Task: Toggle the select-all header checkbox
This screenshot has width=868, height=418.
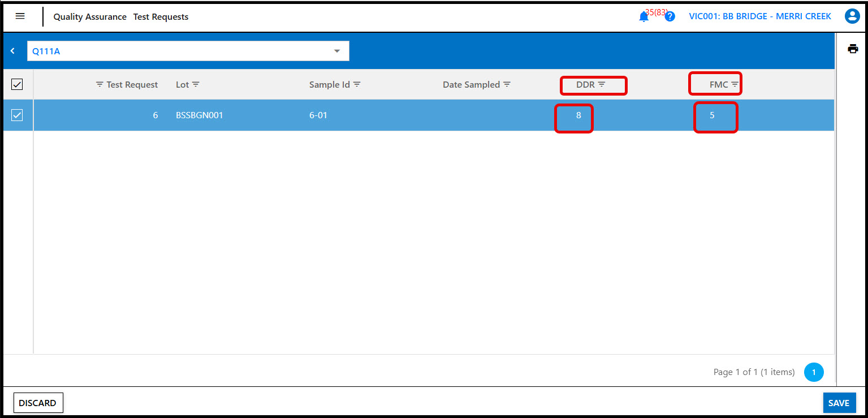Action: click(17, 84)
